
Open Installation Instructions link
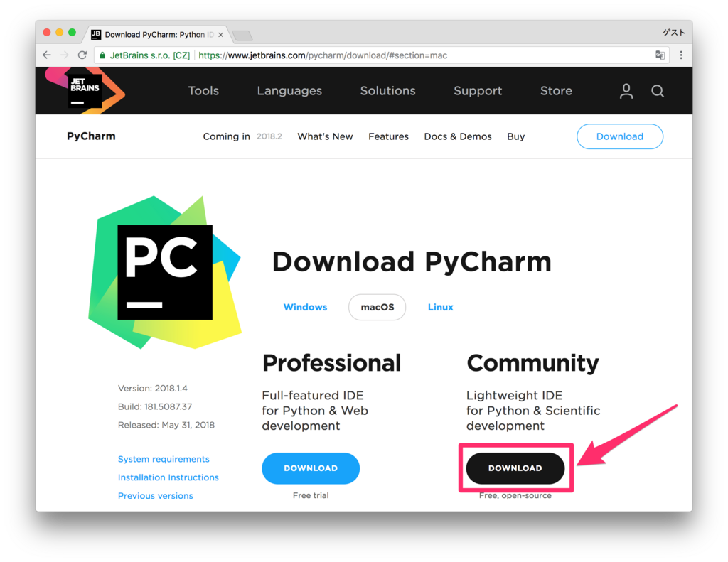(168, 477)
